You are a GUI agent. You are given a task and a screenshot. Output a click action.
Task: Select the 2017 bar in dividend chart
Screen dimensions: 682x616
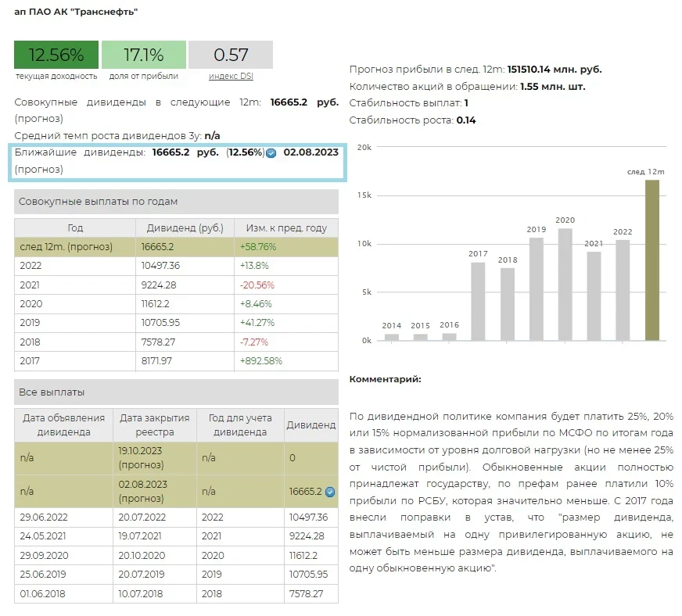tap(478, 301)
